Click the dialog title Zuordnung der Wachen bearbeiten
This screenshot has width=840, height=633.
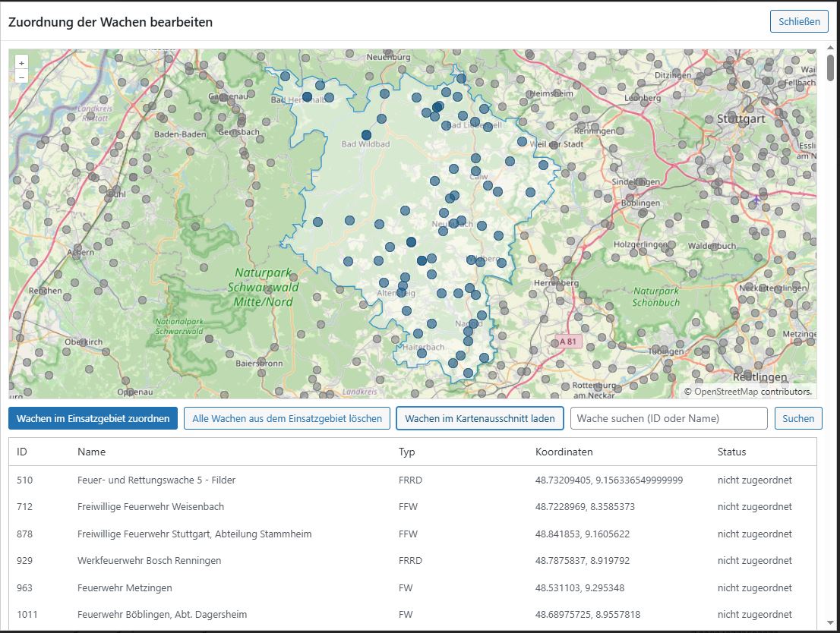[x=110, y=22]
